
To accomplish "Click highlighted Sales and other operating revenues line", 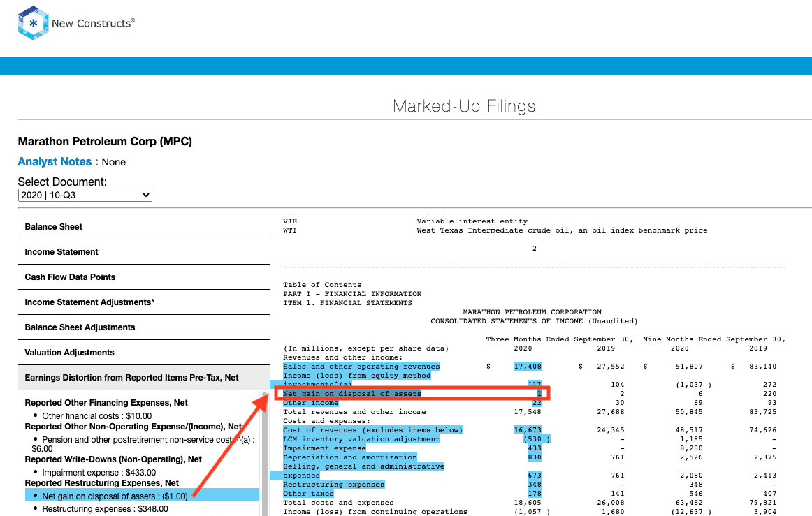I will pos(361,367).
